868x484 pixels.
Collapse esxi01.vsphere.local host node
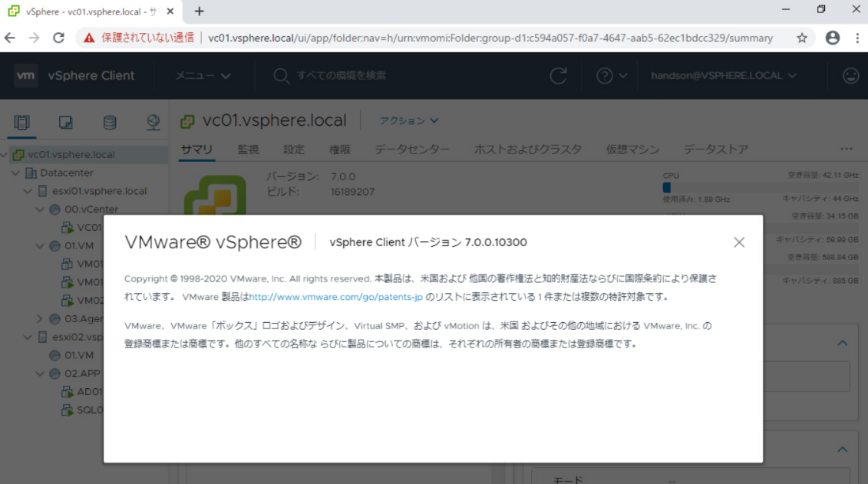pyautogui.click(x=28, y=192)
